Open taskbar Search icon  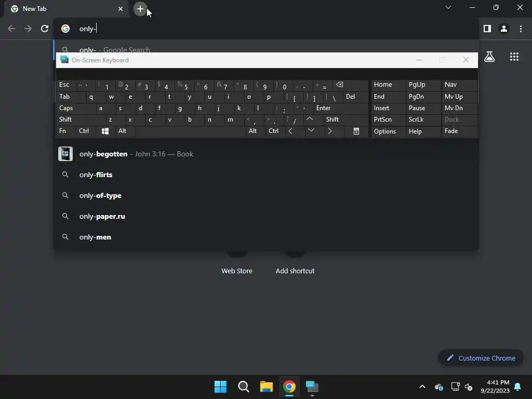[243, 387]
